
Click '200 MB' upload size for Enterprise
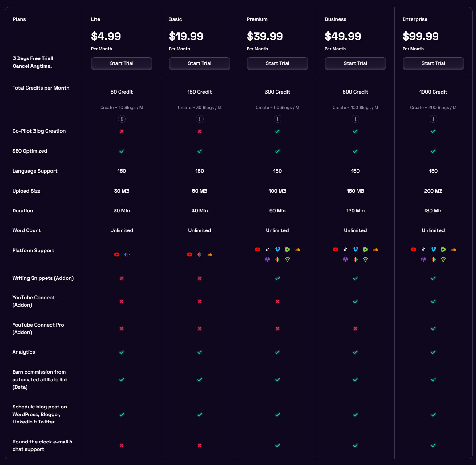433,191
